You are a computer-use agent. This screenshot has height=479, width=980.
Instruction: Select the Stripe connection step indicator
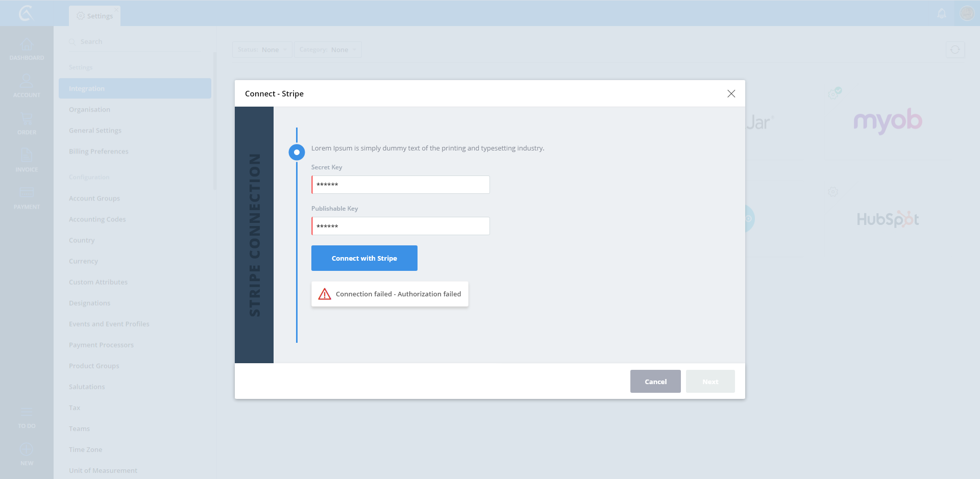tap(297, 152)
